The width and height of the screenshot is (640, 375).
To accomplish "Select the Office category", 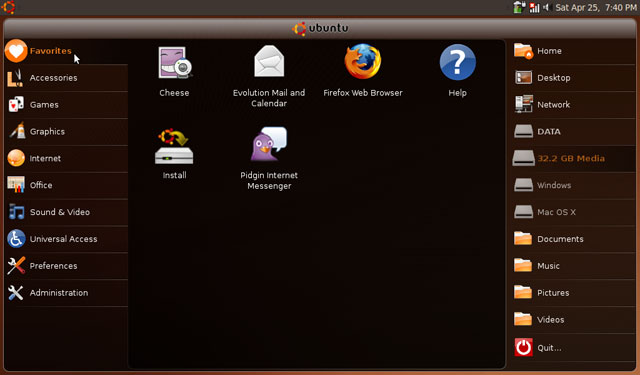I will (x=66, y=185).
